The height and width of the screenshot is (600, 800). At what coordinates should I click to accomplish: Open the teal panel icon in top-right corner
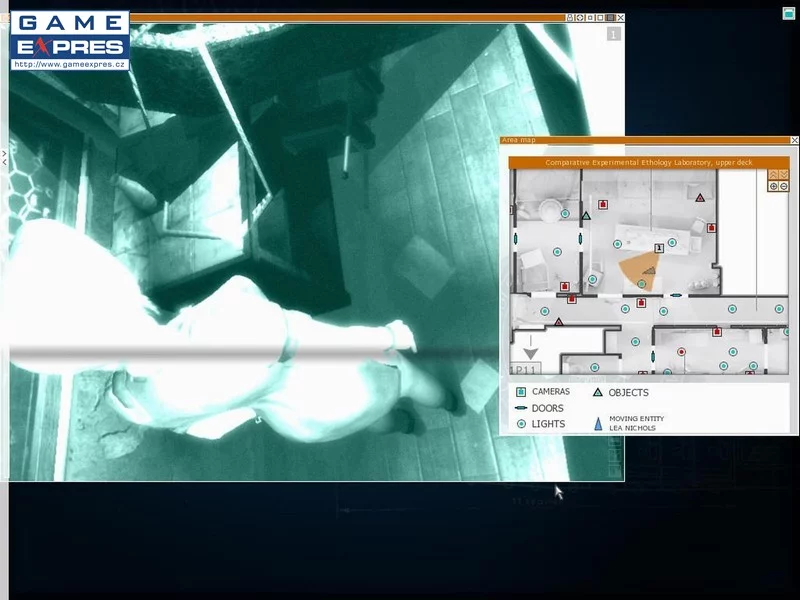[789, 13]
